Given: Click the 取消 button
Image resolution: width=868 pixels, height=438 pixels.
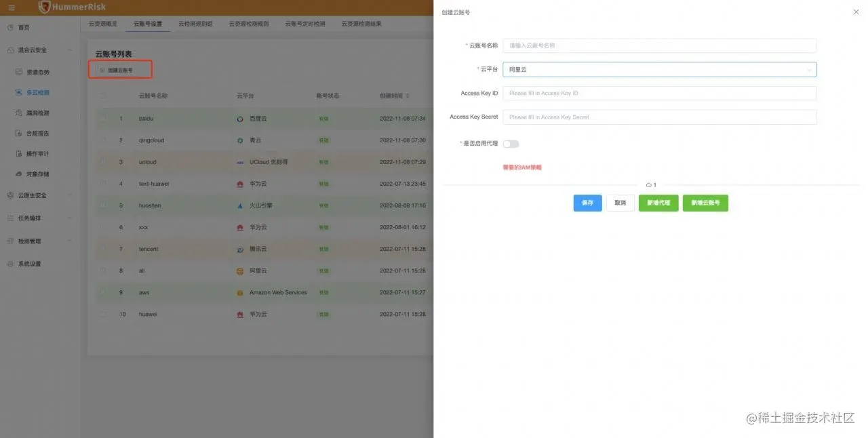Looking at the screenshot, I should [620, 203].
